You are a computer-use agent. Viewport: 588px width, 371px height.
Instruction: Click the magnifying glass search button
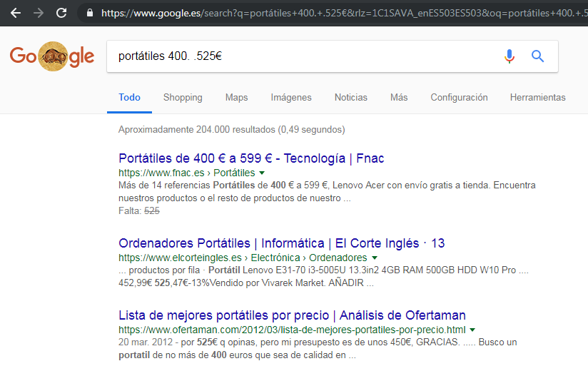pos(537,56)
